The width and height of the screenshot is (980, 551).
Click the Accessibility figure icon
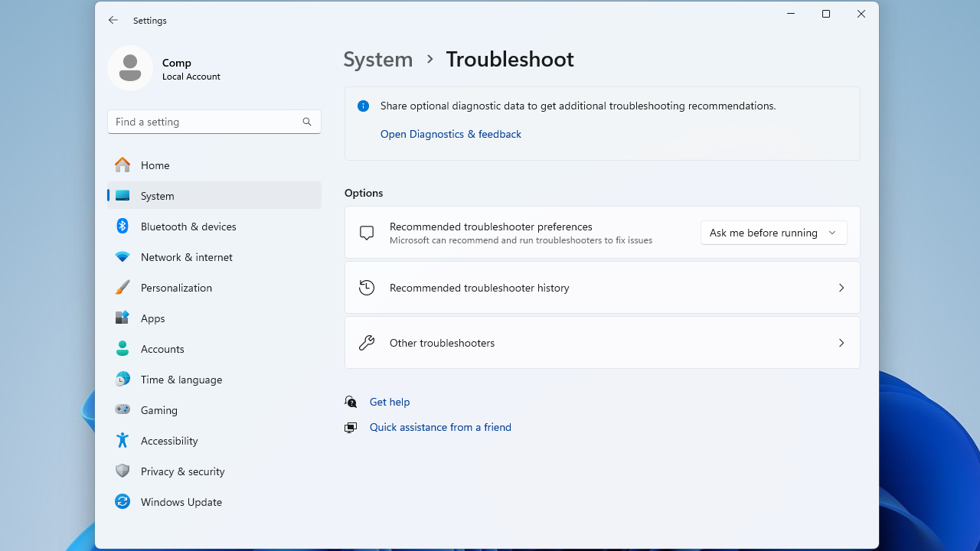click(122, 441)
